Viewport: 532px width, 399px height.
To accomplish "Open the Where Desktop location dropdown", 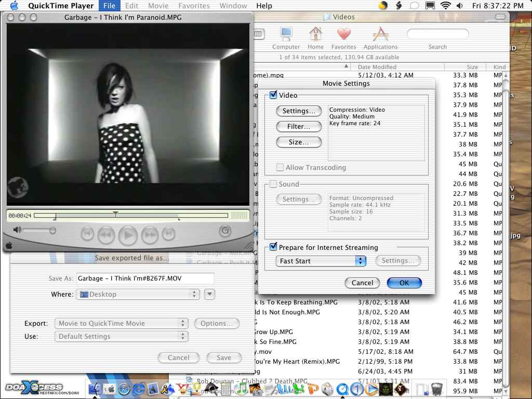I will point(138,295).
